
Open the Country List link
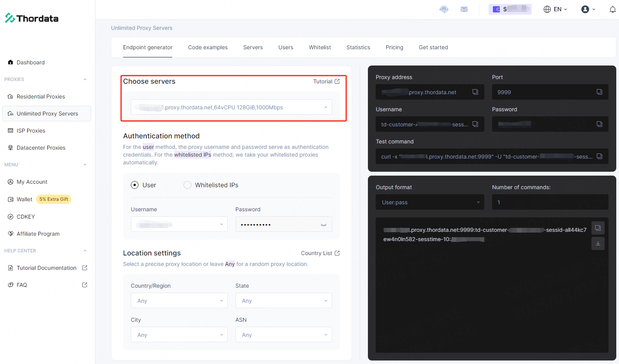click(x=320, y=253)
